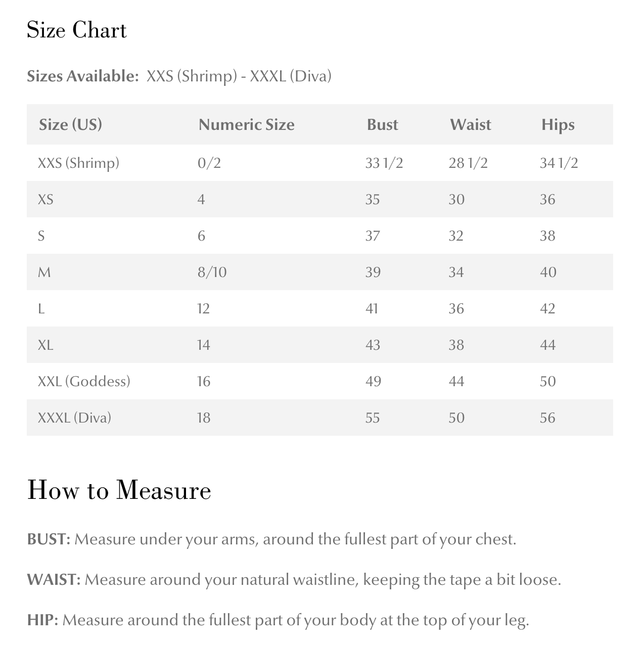Click the XXXL (Diva) row label
Image resolution: width=644 pixels, height=648 pixels.
[74, 418]
